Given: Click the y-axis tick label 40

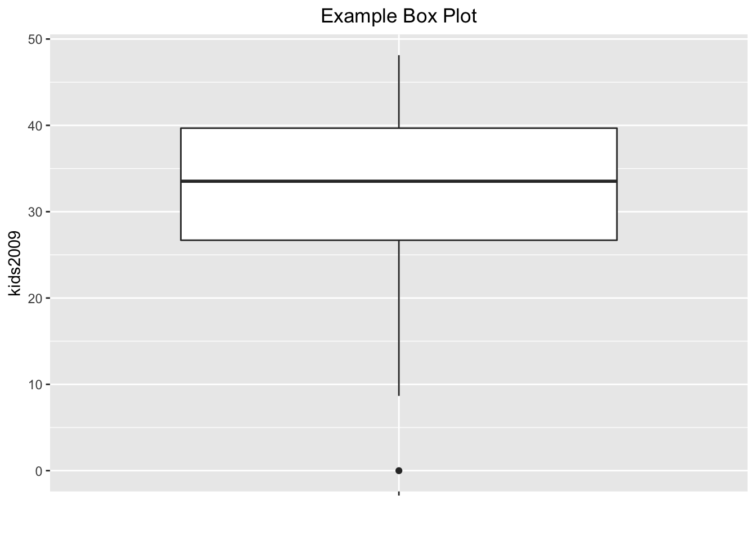Looking at the screenshot, I should 35,125.
